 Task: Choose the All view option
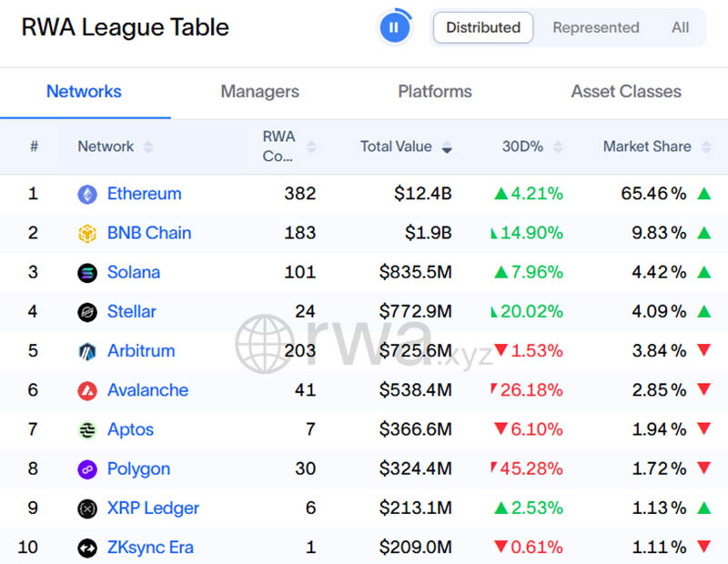click(x=680, y=27)
